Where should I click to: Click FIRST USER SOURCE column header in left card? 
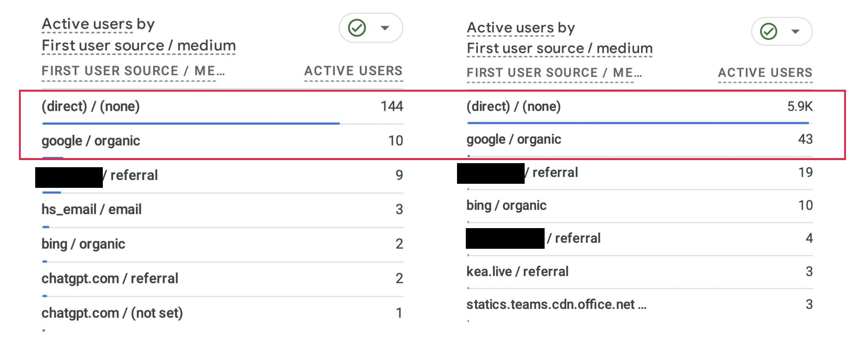tap(133, 71)
